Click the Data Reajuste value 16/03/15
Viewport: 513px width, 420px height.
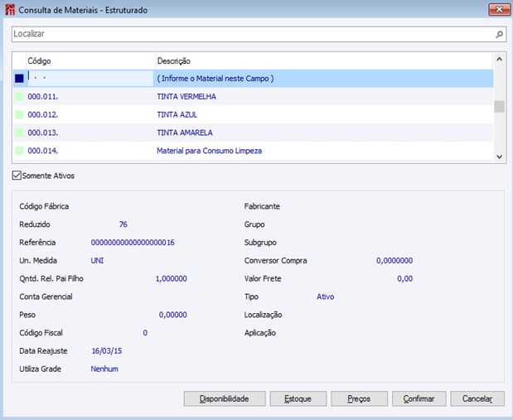coord(107,351)
